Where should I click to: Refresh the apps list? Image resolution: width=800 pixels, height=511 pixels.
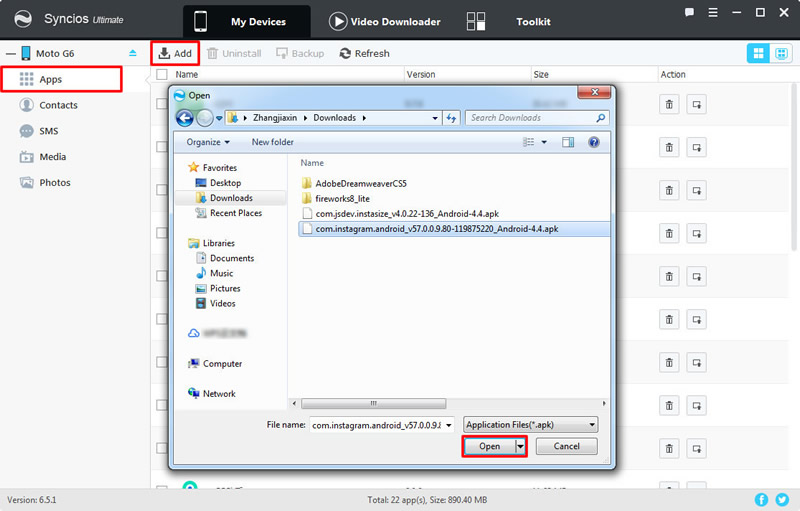tap(364, 54)
